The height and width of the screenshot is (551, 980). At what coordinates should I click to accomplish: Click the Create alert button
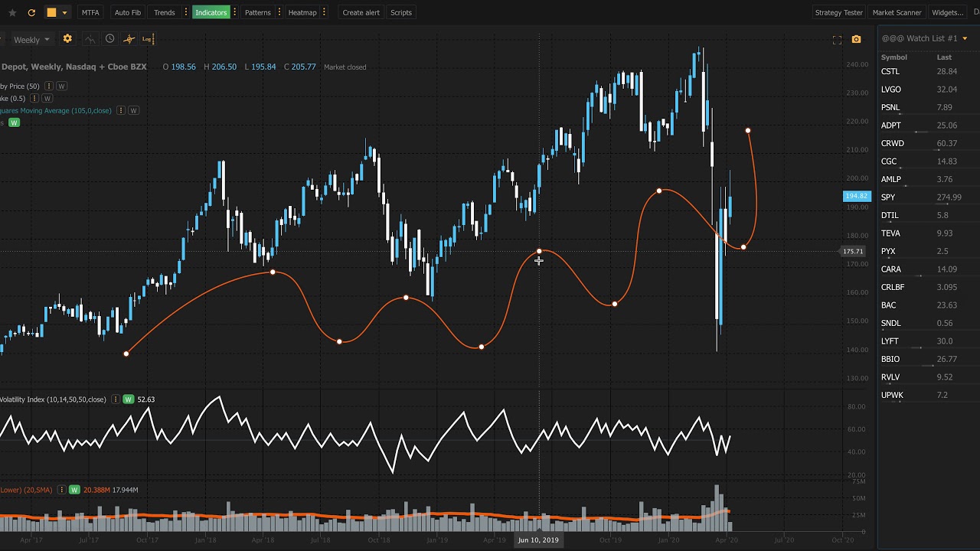click(x=361, y=12)
